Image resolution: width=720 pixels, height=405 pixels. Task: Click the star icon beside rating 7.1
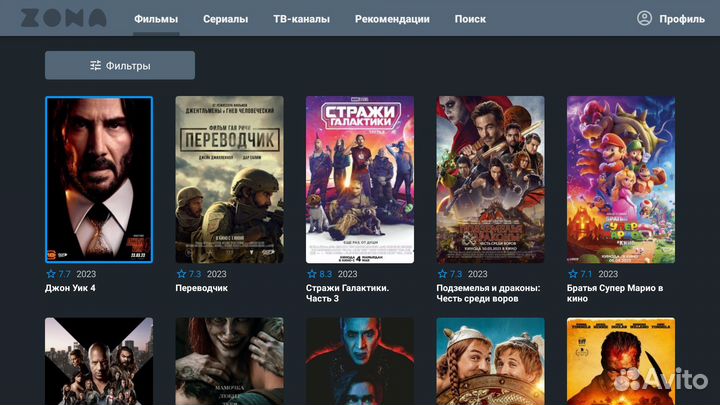click(573, 274)
